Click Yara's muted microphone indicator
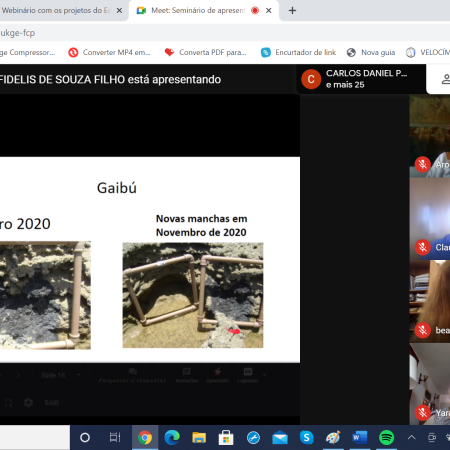Image resolution: width=450 pixels, height=450 pixels. pos(423,413)
